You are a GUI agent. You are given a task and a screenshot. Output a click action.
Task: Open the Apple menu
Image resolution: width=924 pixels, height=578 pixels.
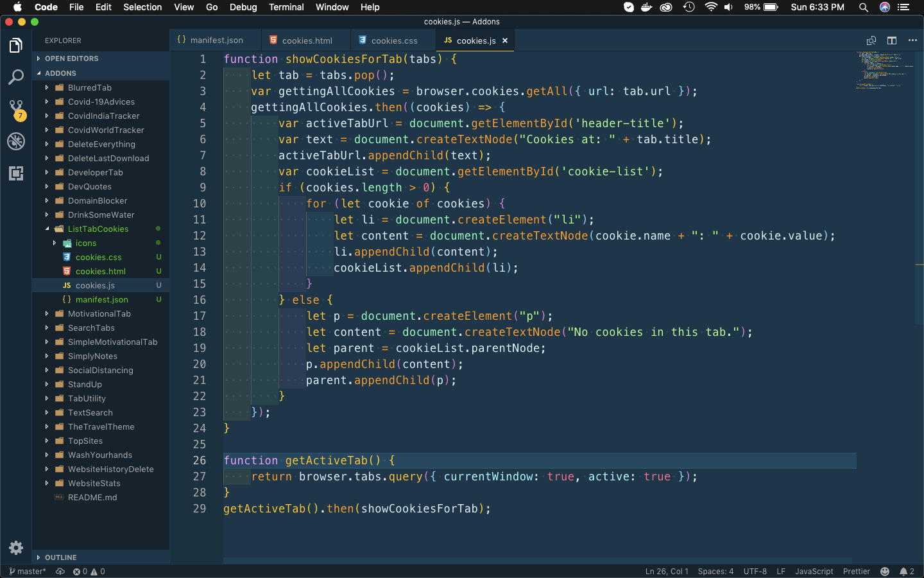[x=17, y=7]
